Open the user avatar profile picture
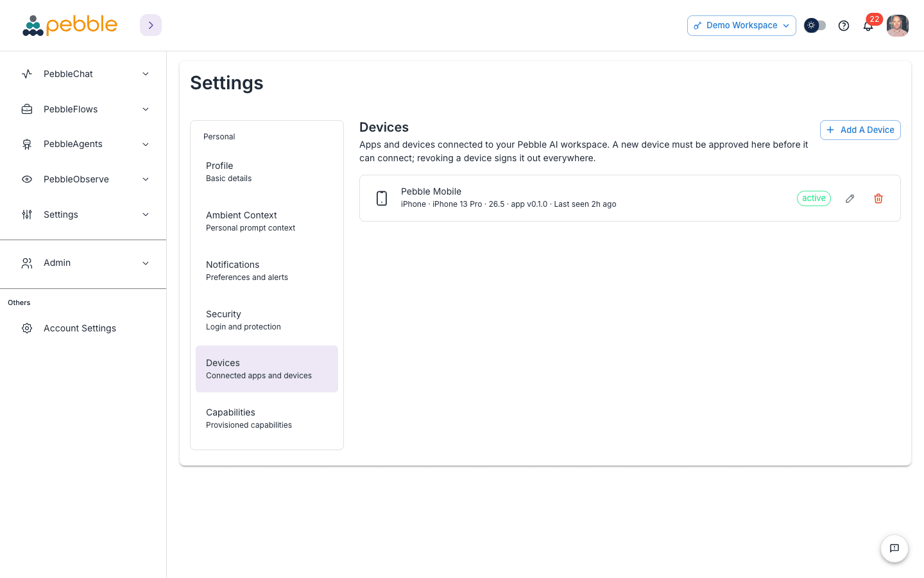 tap(898, 26)
